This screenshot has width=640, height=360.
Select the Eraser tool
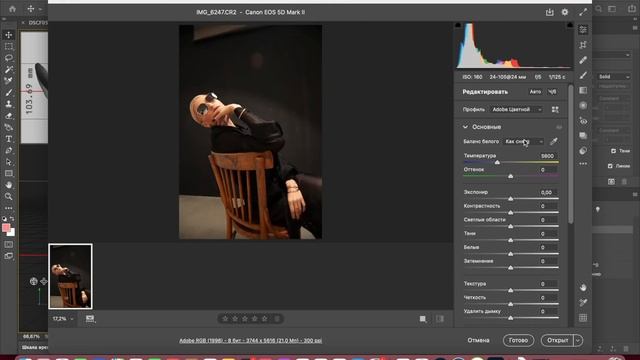pos(9,116)
